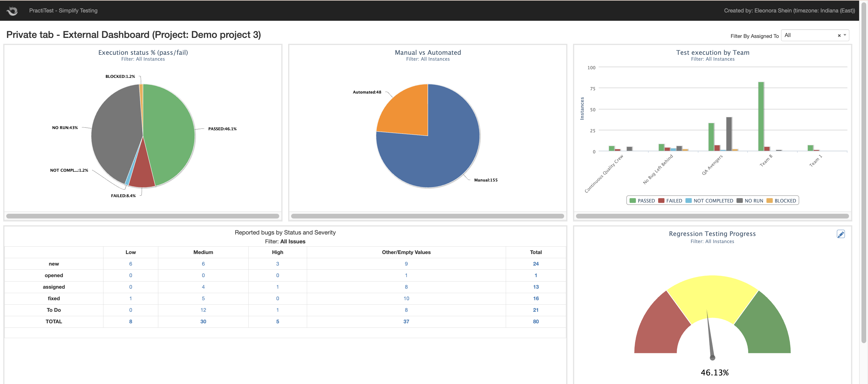This screenshot has height=384, width=868.
Task: Click the tall Team B passed bar
Action: tap(761, 116)
